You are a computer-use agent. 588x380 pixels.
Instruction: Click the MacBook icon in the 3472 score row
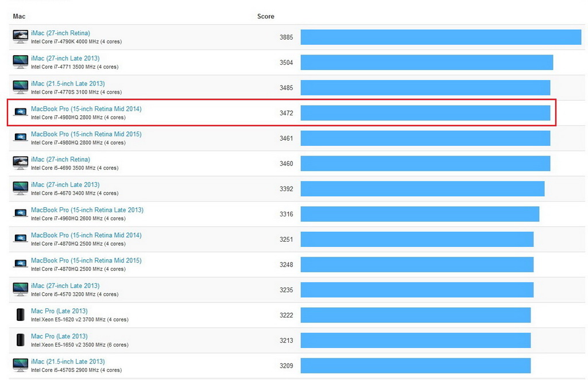coord(20,112)
